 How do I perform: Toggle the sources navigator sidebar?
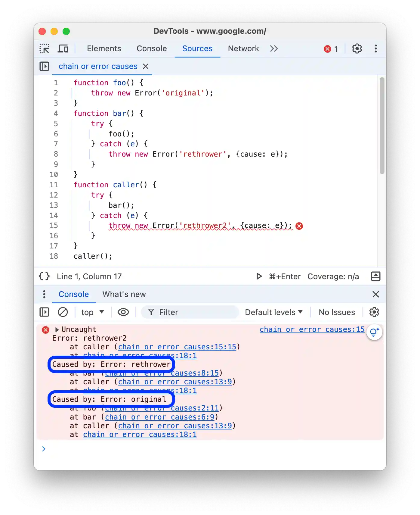click(x=44, y=66)
